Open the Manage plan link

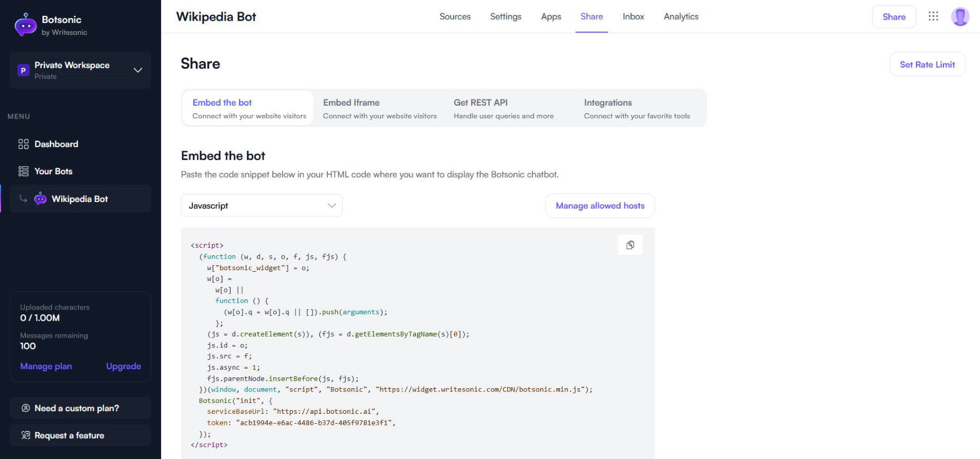46,366
